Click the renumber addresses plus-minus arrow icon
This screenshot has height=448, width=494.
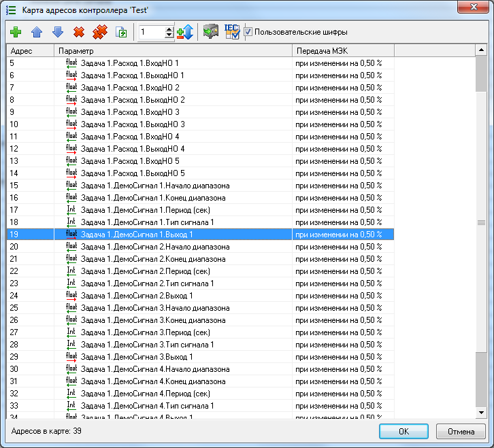184,32
